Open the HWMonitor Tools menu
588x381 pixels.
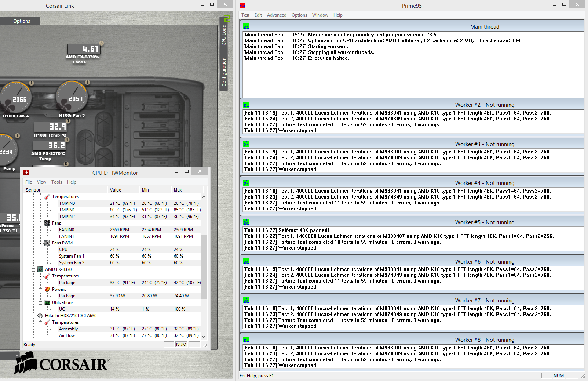tap(56, 182)
